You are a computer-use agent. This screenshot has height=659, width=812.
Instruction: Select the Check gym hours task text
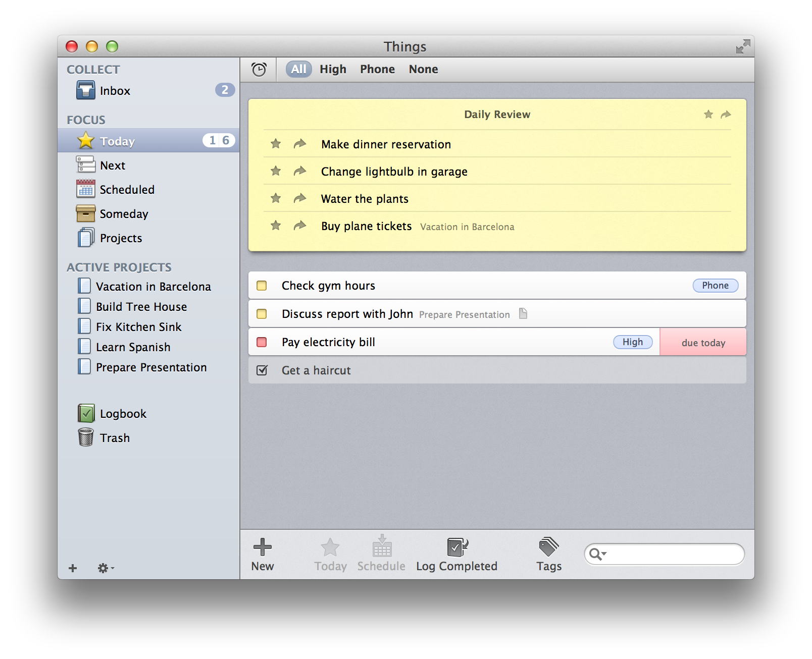coord(328,286)
